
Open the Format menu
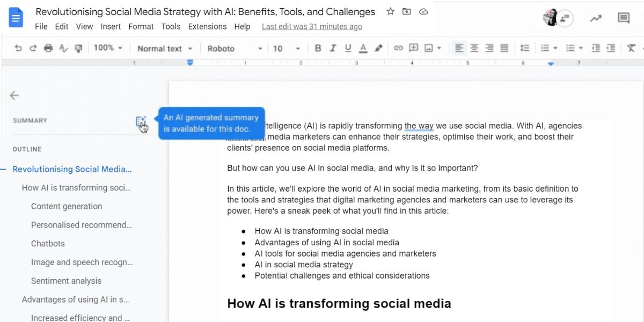tap(141, 26)
